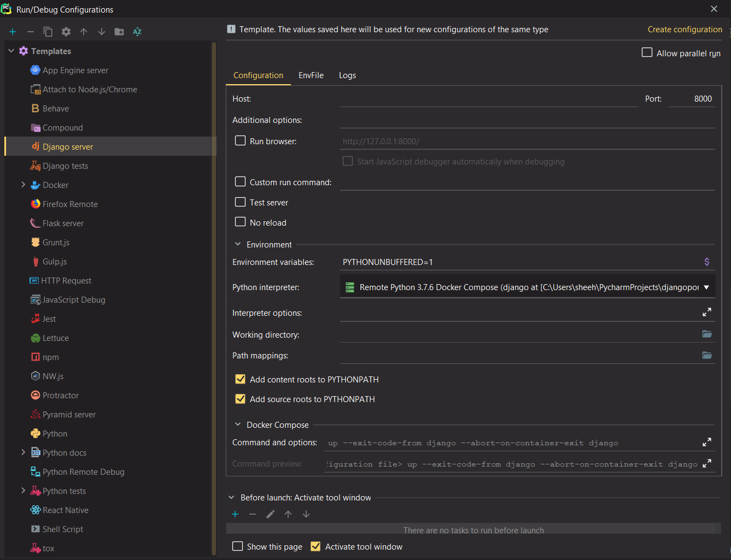Disable Add source roots to PYTHONPATH
Image resolution: width=731 pixels, height=560 pixels.
pos(240,399)
